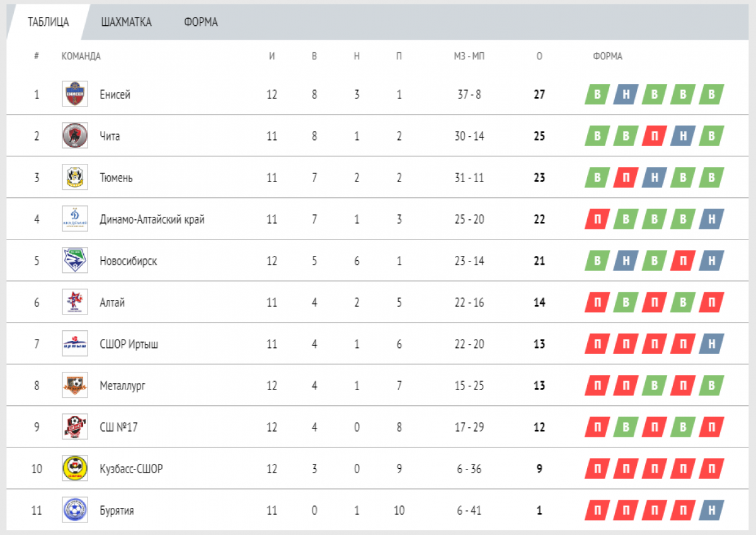
Task: Click the Тюмень team logo
Action: click(x=74, y=178)
